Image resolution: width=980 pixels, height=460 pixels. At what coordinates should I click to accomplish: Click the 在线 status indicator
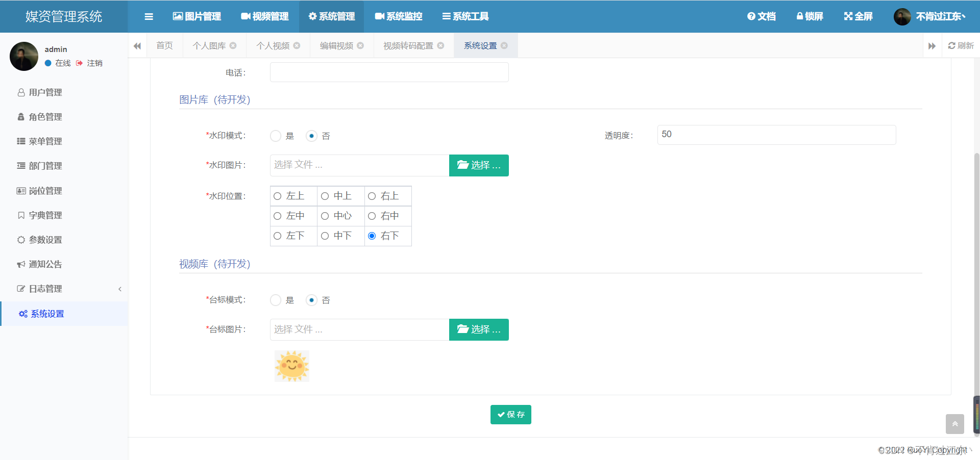click(58, 63)
